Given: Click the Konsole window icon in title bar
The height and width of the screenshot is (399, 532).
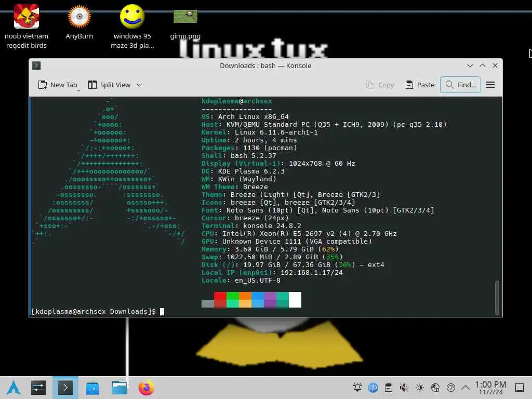Looking at the screenshot, I should pos(36,65).
